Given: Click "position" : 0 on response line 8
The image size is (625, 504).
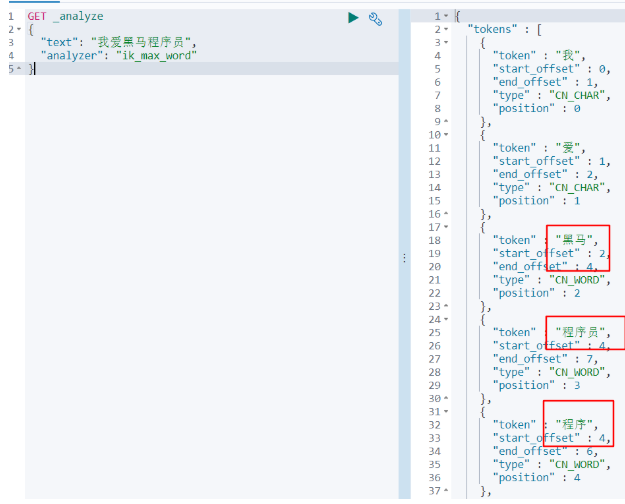Looking at the screenshot, I should click(537, 108).
